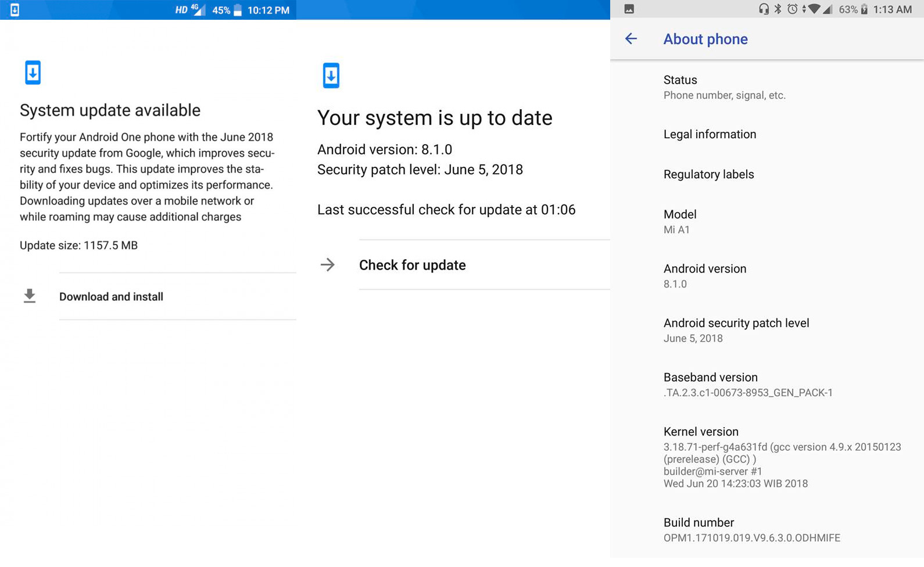Tap the Check for update button

[412, 265]
